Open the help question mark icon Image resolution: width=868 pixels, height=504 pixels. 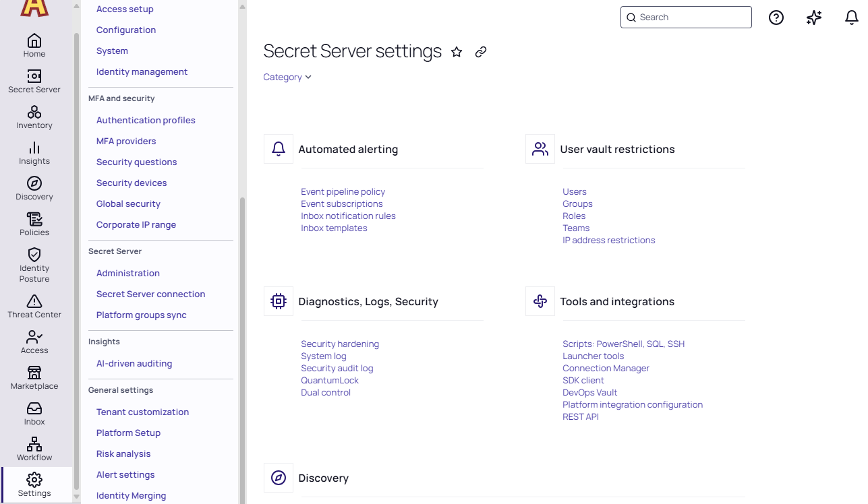click(x=776, y=18)
